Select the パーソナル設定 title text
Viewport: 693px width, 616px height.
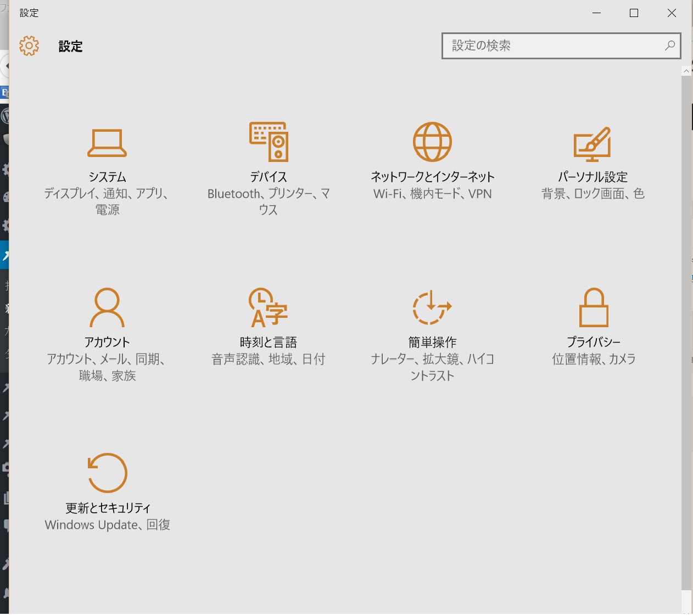point(593,177)
